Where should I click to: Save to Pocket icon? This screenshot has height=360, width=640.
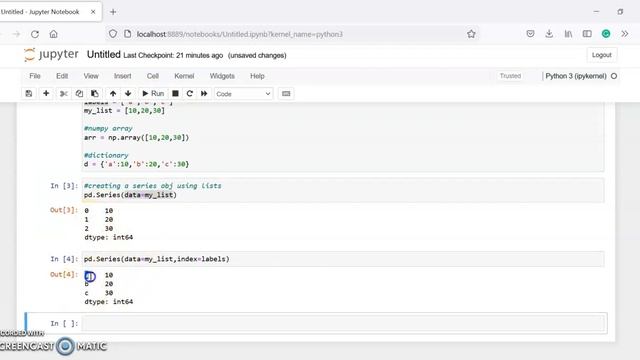530,34
